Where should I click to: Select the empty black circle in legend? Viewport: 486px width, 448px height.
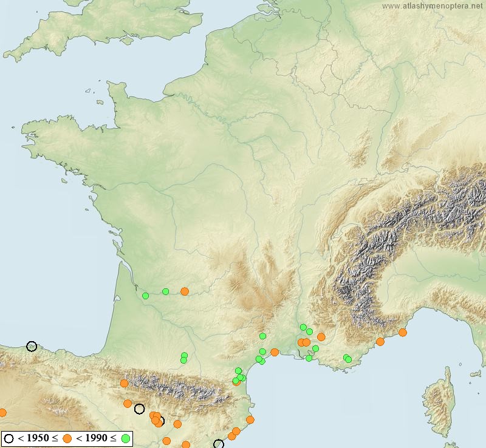[9, 438]
